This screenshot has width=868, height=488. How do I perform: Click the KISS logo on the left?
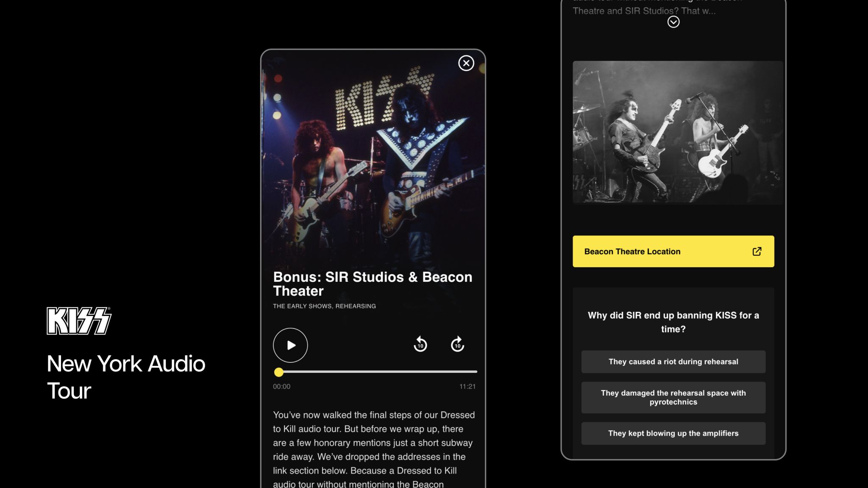[79, 321]
